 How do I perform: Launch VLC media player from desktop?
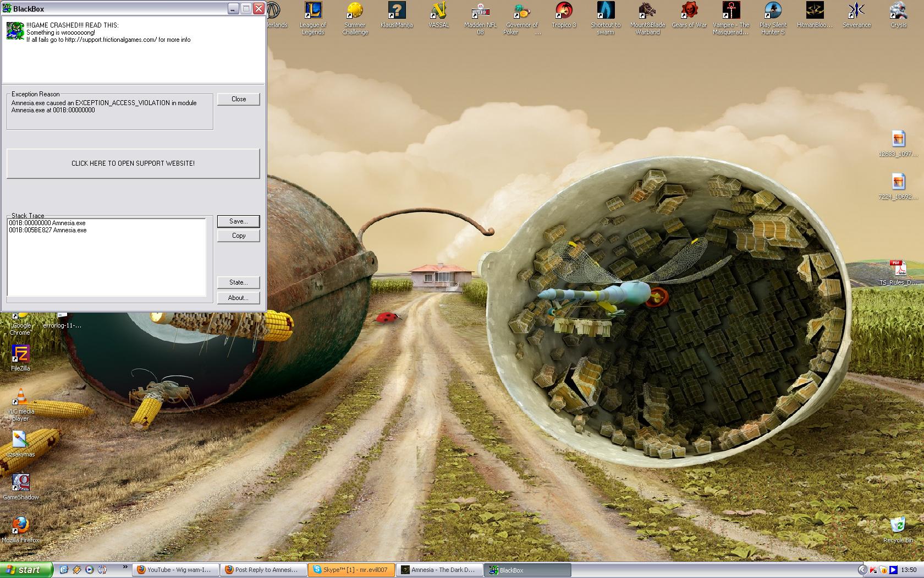[20, 396]
